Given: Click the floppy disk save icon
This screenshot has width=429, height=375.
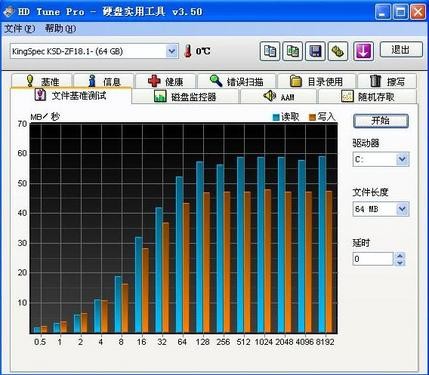Looking at the screenshot, I should 315,51.
